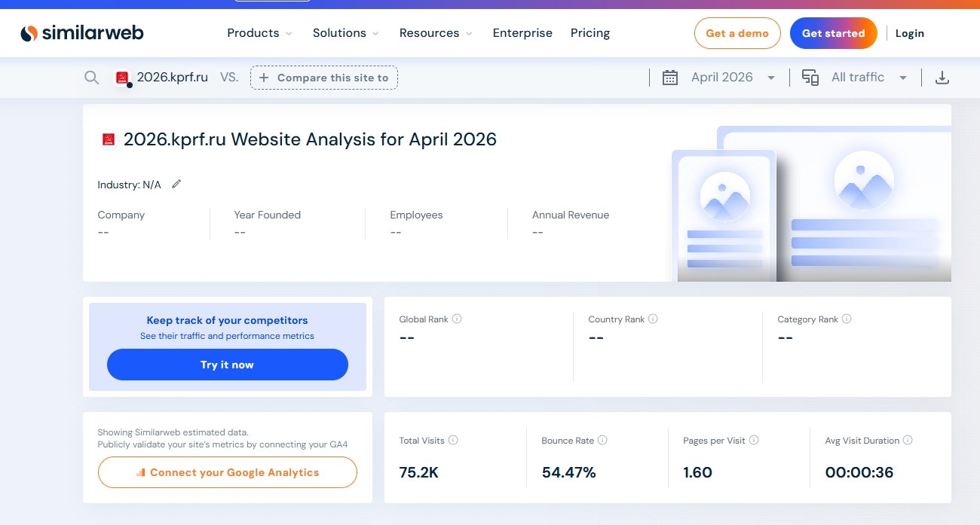
Task: Click the Get started button
Action: 833,33
